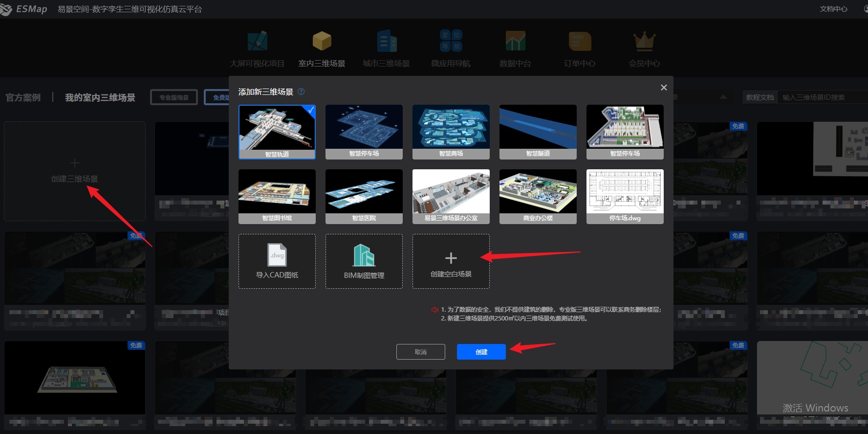
Task: Open the 教程文档 button
Action: pos(760,97)
